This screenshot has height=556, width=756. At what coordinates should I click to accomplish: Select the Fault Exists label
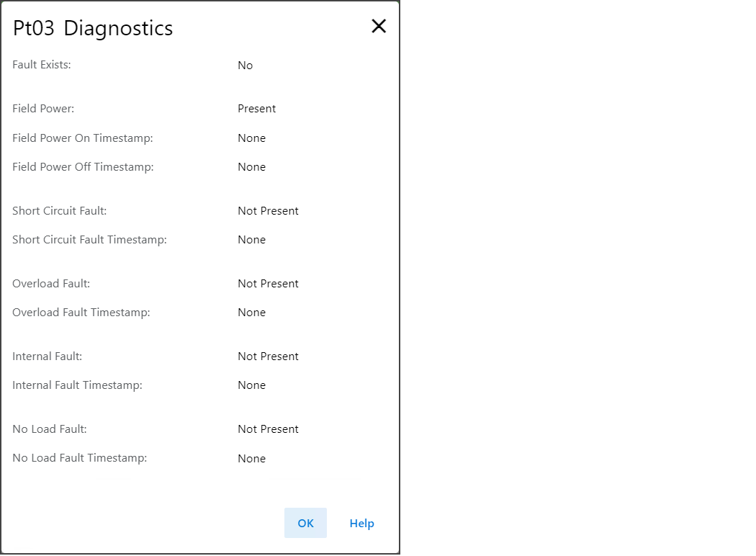(42, 65)
